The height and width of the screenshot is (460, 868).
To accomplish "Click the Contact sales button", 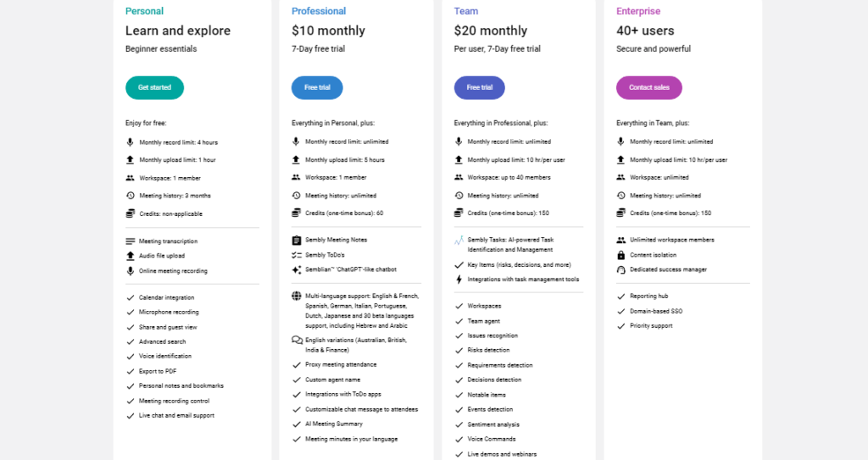I will coord(648,87).
